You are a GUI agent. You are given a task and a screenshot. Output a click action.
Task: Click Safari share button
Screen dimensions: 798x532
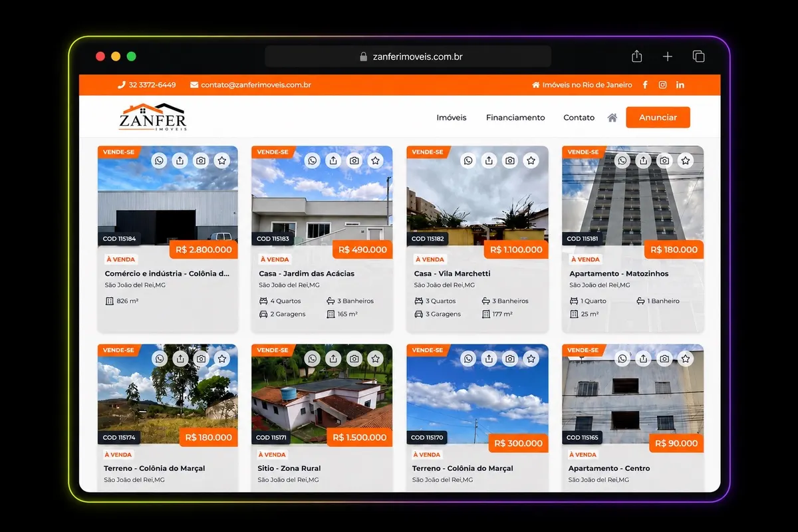(x=636, y=57)
